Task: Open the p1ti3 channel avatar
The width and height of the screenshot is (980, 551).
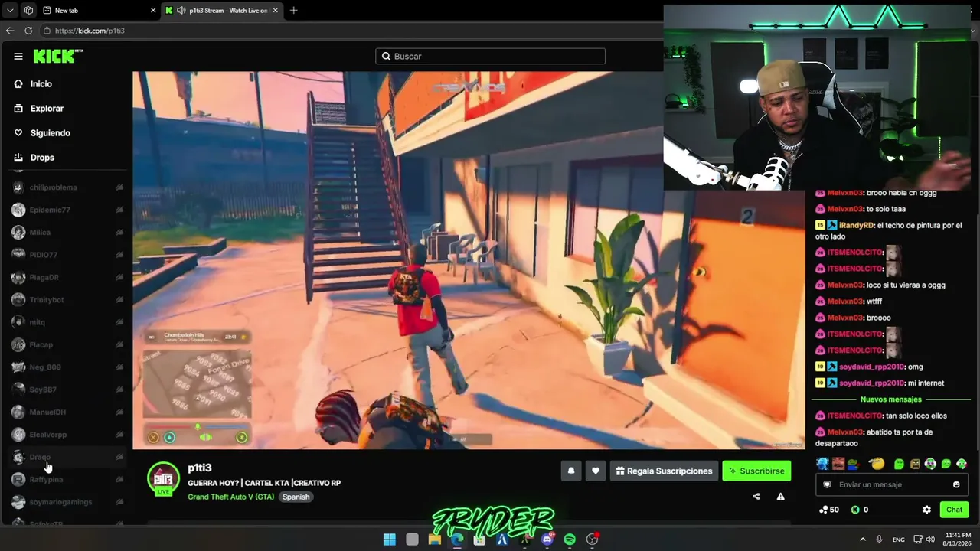Action: pyautogui.click(x=163, y=478)
